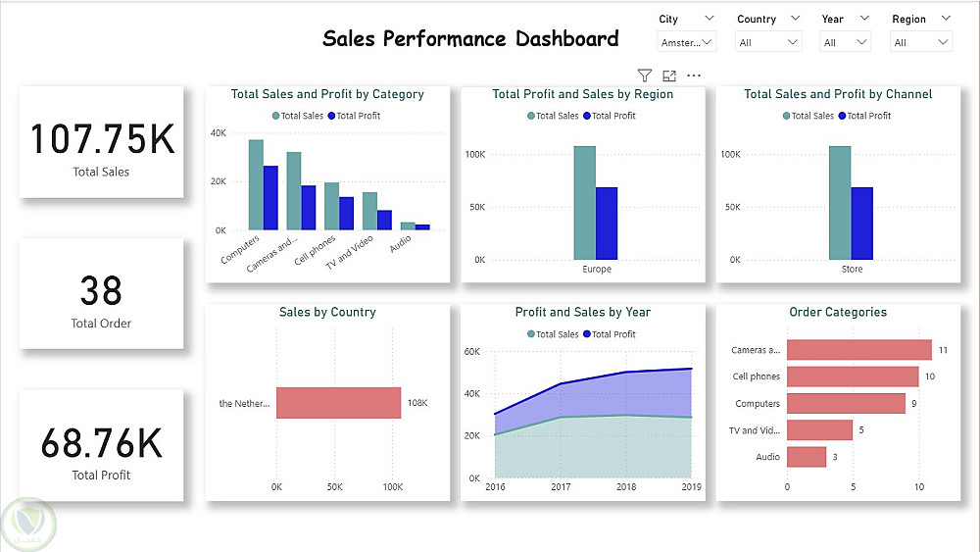Click the filter funnel icon above the charts
The height and width of the screenshot is (552, 980).
tap(644, 75)
